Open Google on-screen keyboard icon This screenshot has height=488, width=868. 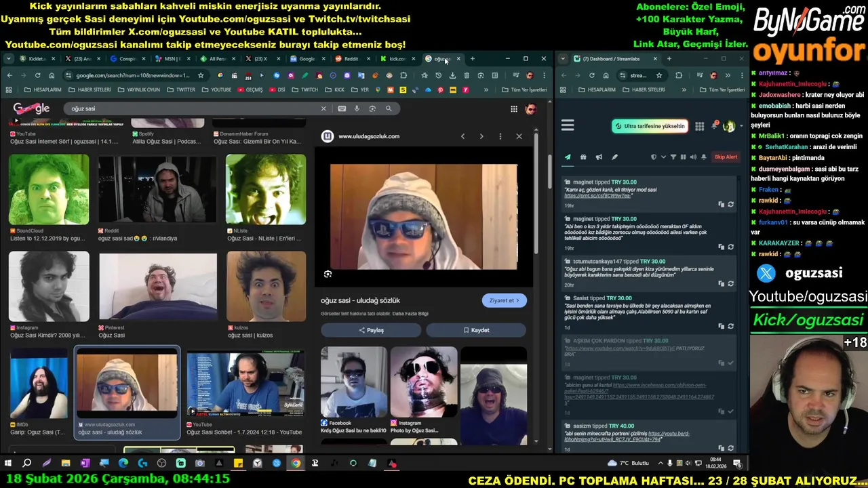point(342,108)
